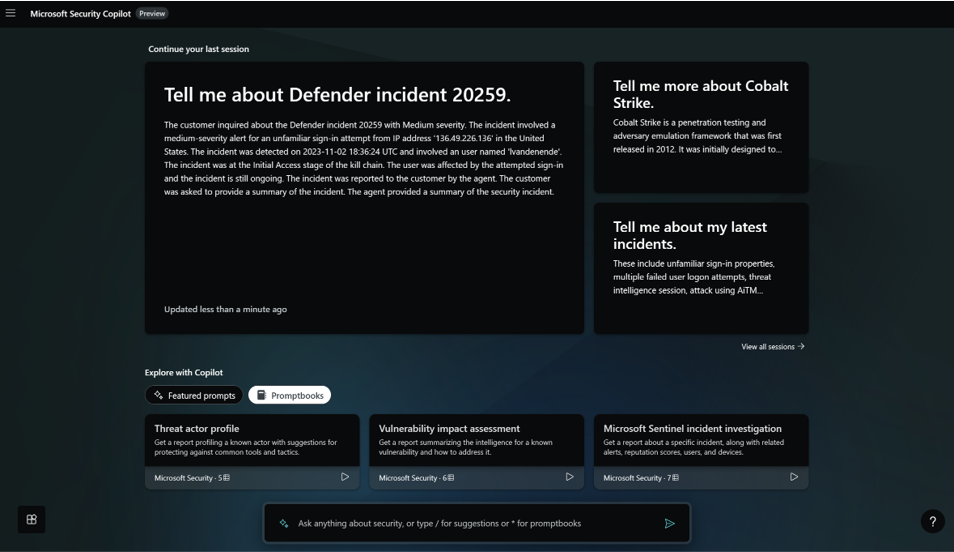
Task: Open the hamburger navigation menu
Action: pos(10,13)
